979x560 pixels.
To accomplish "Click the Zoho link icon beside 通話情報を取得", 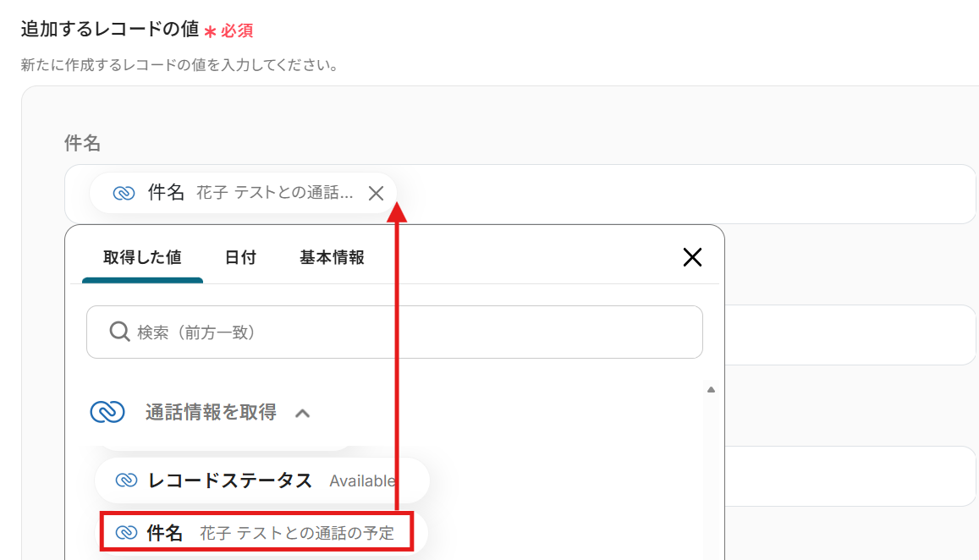I will click(x=107, y=412).
